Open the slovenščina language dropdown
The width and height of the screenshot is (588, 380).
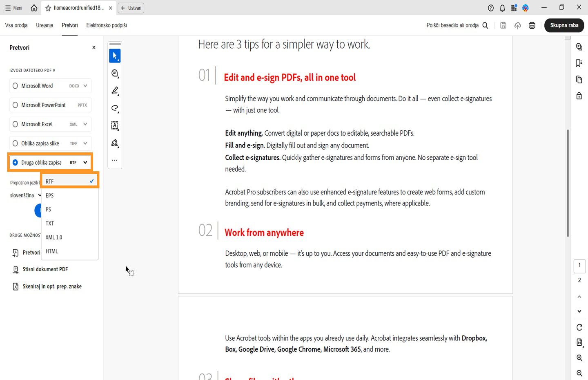click(24, 195)
